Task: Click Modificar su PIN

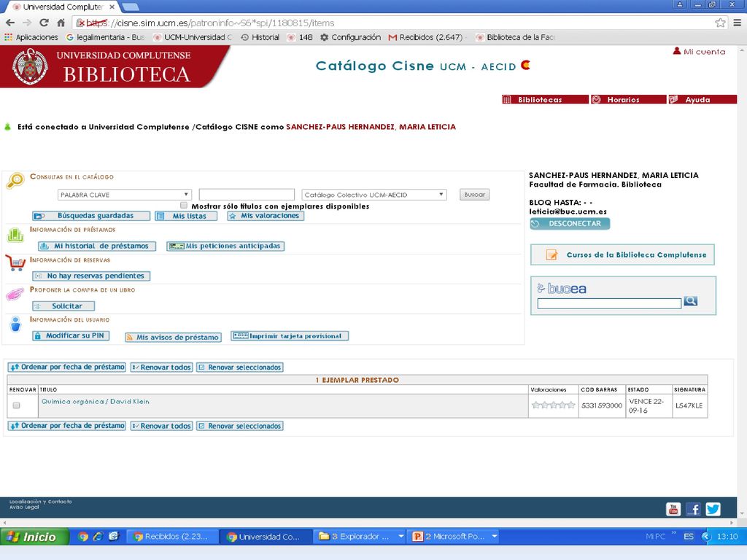Action: (x=71, y=335)
